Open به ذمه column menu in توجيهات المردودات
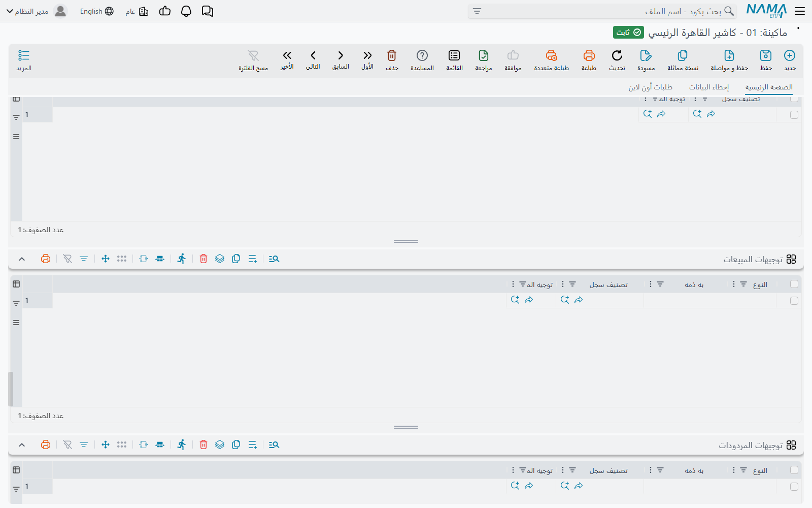 (651, 470)
